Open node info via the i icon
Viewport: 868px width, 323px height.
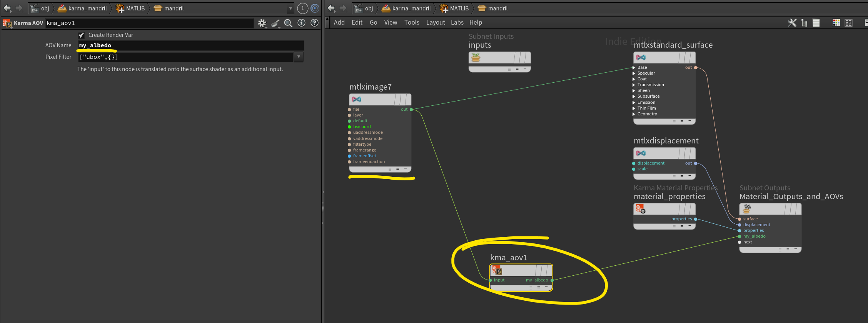pyautogui.click(x=302, y=23)
